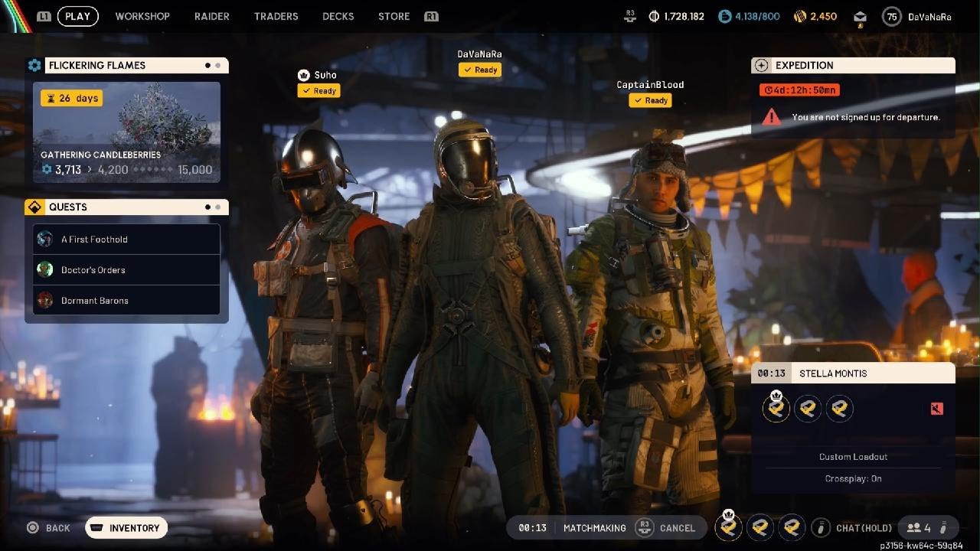Screen dimensions: 980x551
Task: Open the DaVaNaRa profile name in top bar
Action: [929, 16]
